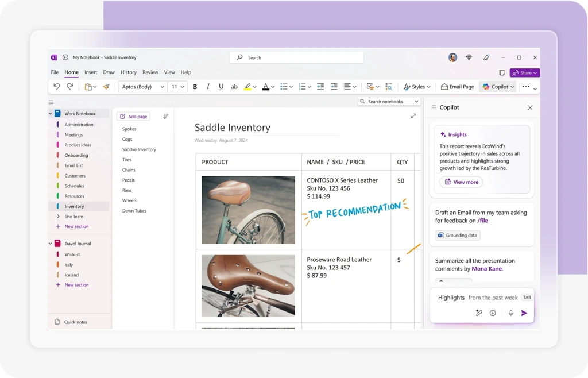Viewport: 588px width, 378px height.
Task: Toggle bold formatting
Action: click(195, 87)
